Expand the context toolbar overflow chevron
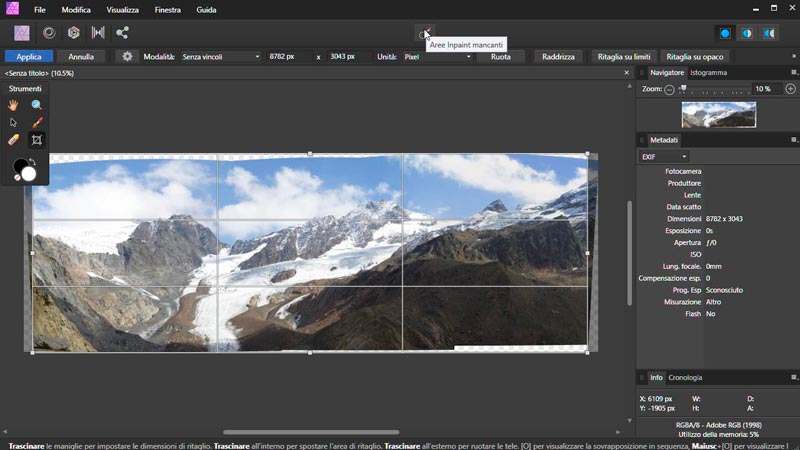800x450 pixels. click(x=793, y=56)
